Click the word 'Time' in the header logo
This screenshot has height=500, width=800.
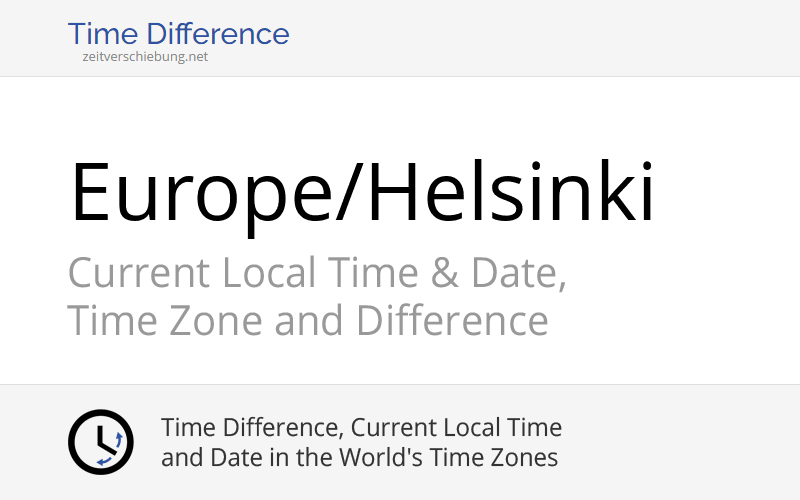click(103, 34)
